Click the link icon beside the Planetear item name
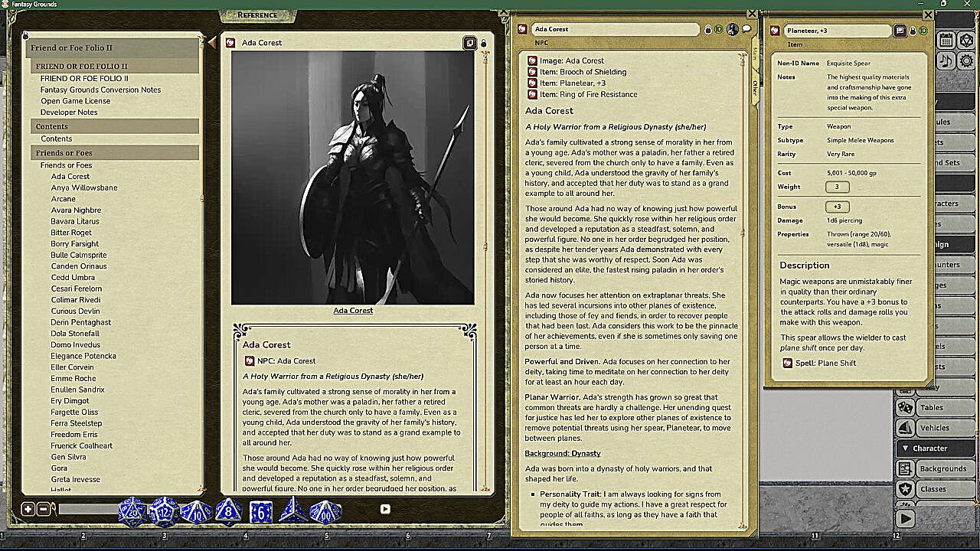Screen dimensions: 980x551 pos(775,31)
